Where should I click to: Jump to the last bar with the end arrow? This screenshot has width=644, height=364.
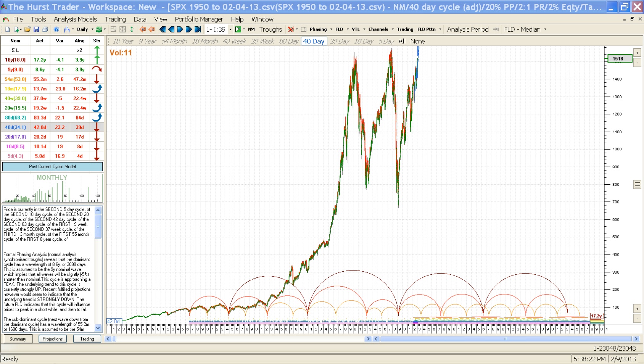(198, 29)
